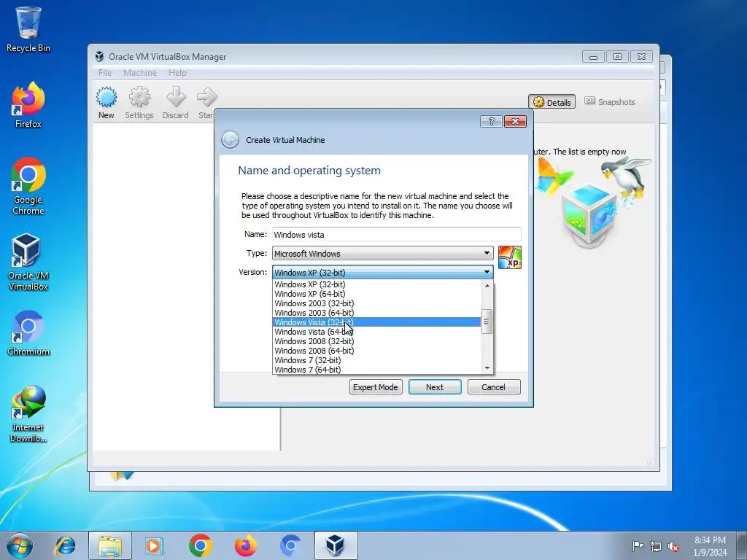The width and height of the screenshot is (747, 560).
Task: Click the back arrow in Create Virtual Machine
Action: (230, 139)
